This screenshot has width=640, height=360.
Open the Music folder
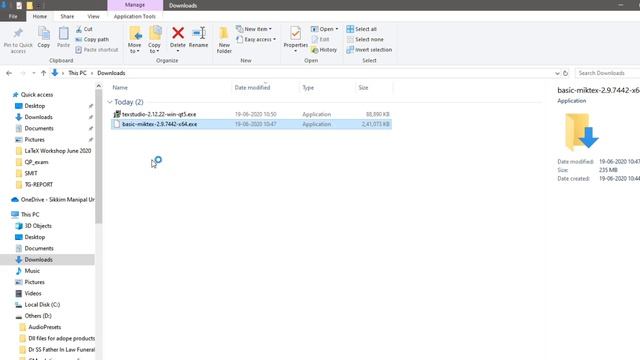[x=32, y=271]
